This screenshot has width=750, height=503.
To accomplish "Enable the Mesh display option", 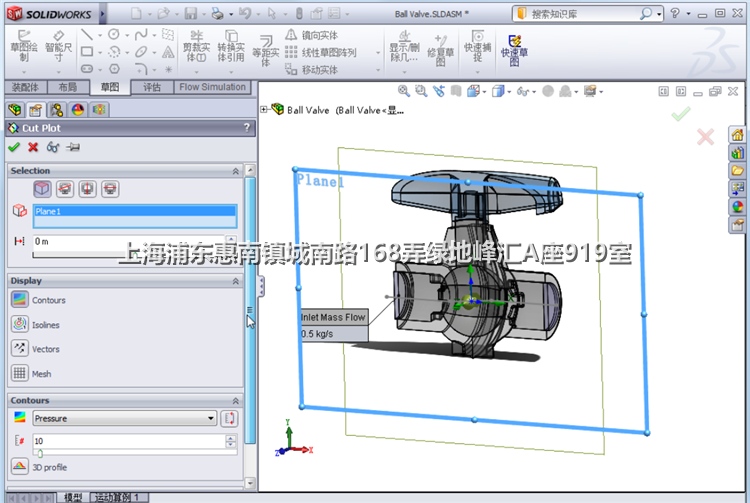I will (x=20, y=373).
